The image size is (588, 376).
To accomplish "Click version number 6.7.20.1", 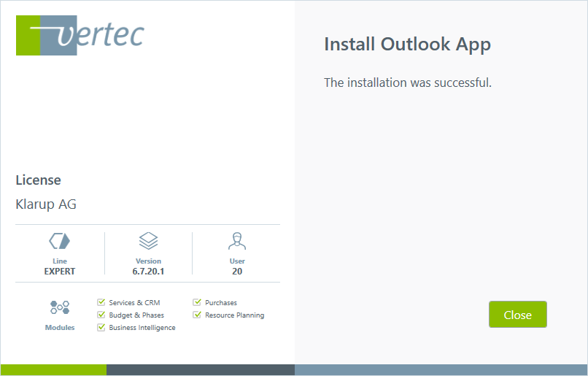I will tap(148, 271).
